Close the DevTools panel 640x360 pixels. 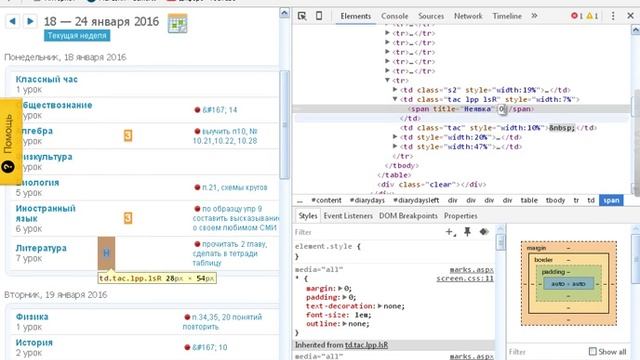[x=630, y=16]
